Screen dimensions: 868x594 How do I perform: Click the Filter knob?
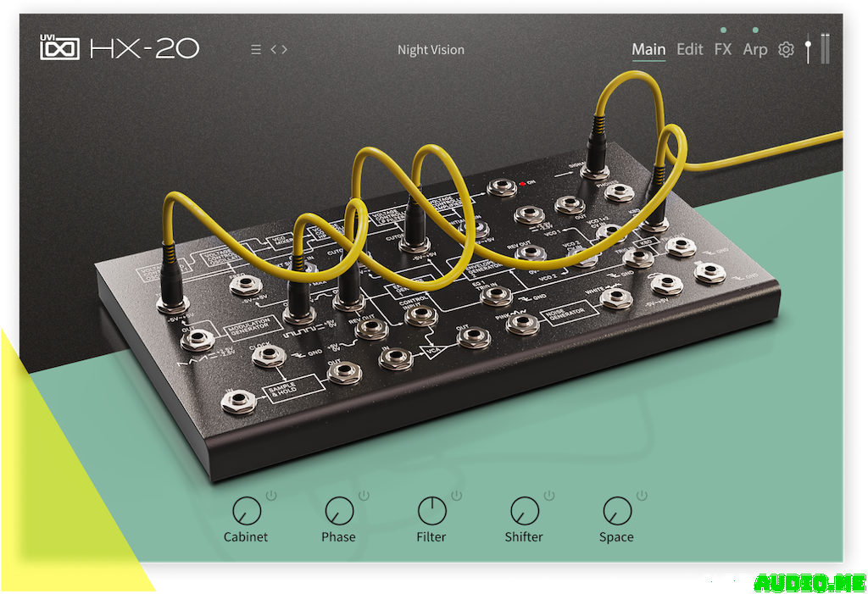[431, 510]
